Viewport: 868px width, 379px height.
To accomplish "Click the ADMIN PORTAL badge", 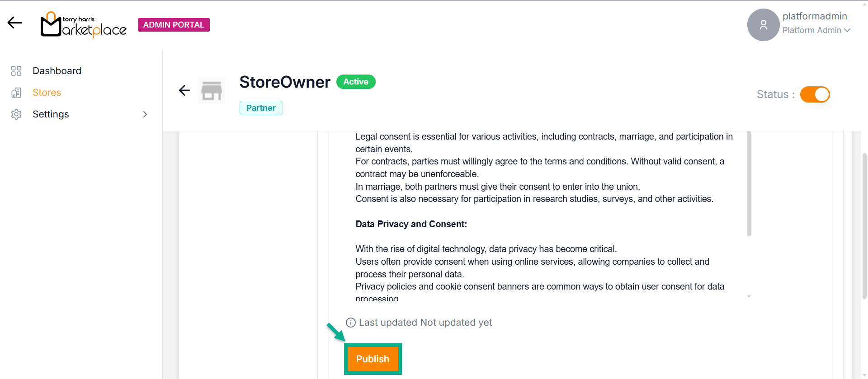I will [174, 25].
